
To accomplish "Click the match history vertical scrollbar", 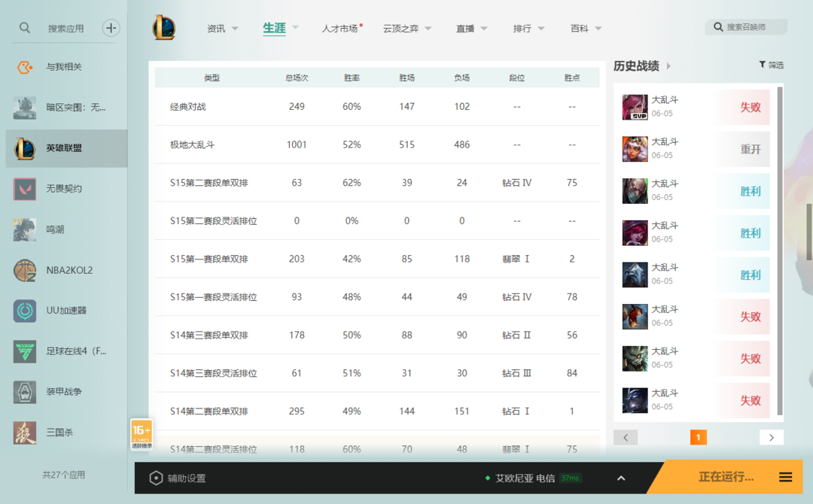I will pos(780,250).
